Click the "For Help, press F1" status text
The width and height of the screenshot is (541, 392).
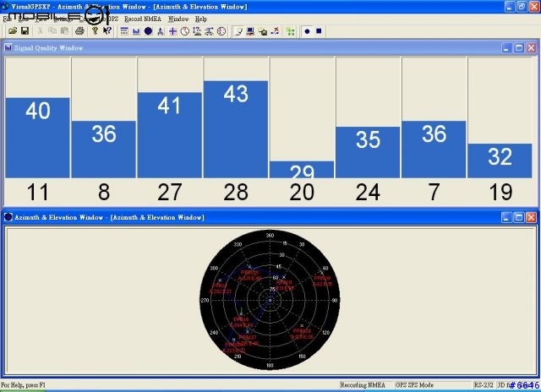pos(23,385)
